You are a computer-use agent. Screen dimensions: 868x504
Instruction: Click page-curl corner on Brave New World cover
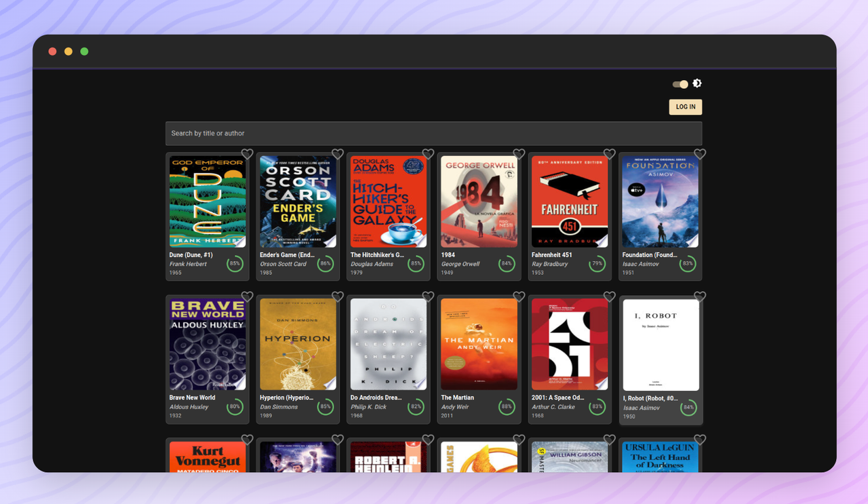[239, 384]
